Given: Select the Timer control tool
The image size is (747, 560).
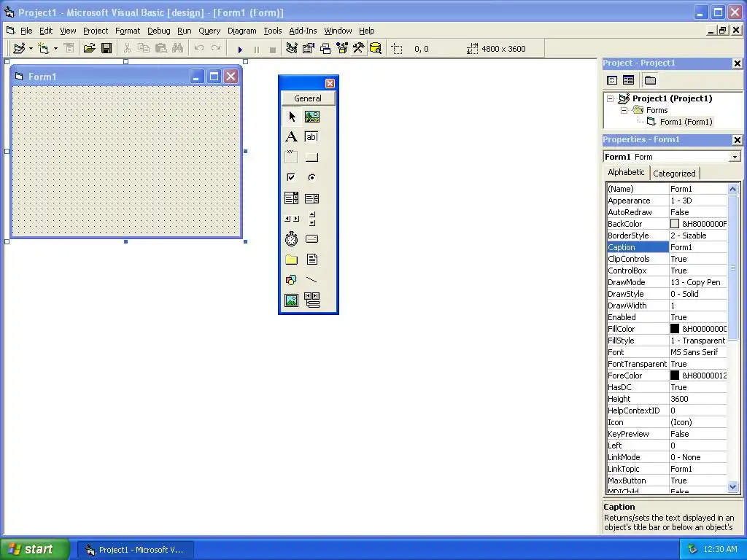Looking at the screenshot, I should click(x=292, y=239).
